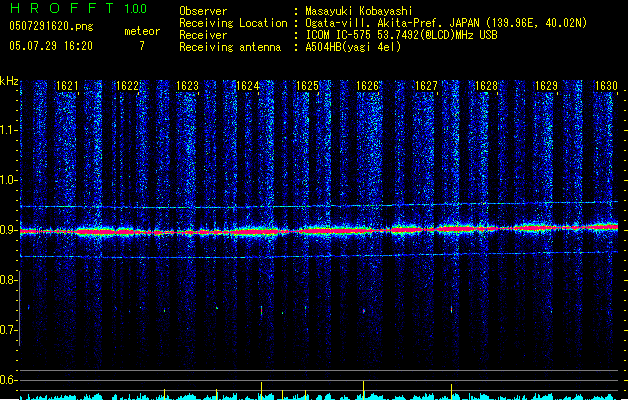This screenshot has height=400, width=629.
Task: Select the 1.0 frequency axis label
Action: pos(8,180)
